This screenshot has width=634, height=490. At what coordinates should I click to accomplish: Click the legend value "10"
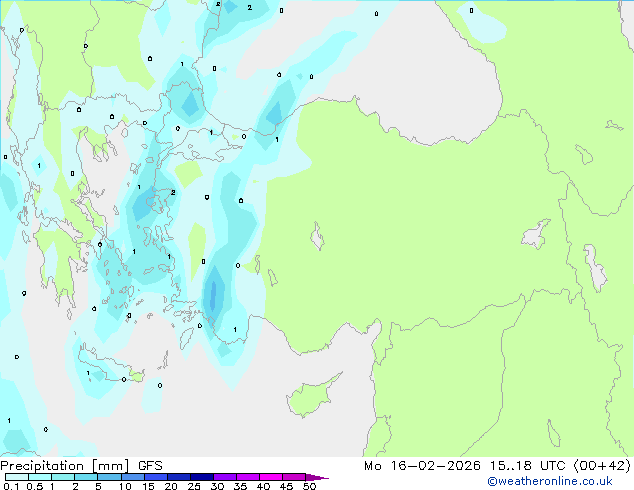click(x=125, y=486)
